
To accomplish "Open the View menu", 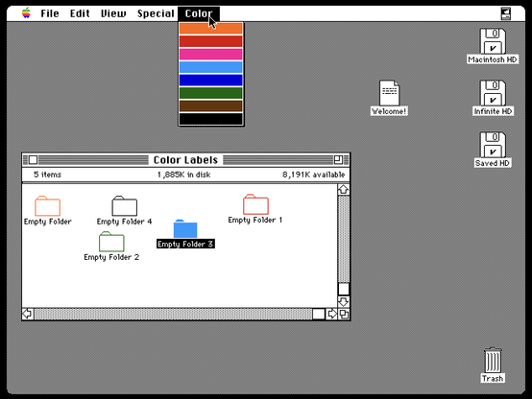I will point(113,13).
